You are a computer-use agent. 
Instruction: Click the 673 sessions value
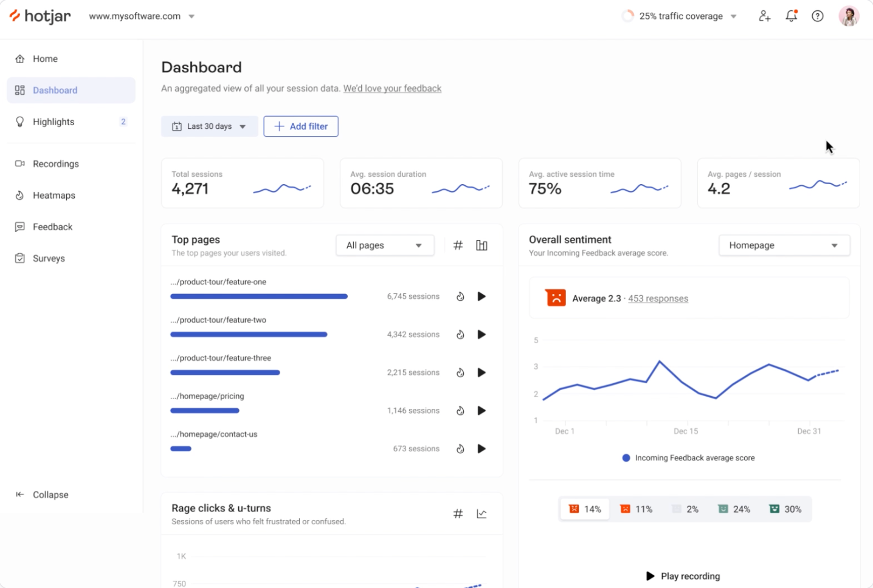[x=416, y=449]
